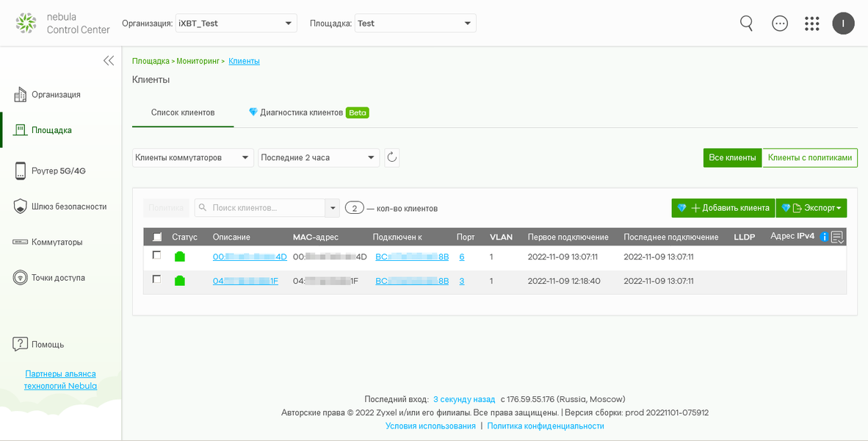The image size is (868, 441).
Task: Open the user avatar menu
Action: click(843, 24)
